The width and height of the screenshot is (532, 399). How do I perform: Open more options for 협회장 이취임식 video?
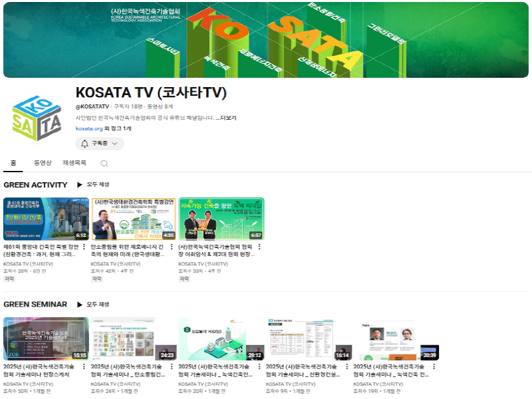click(259, 247)
